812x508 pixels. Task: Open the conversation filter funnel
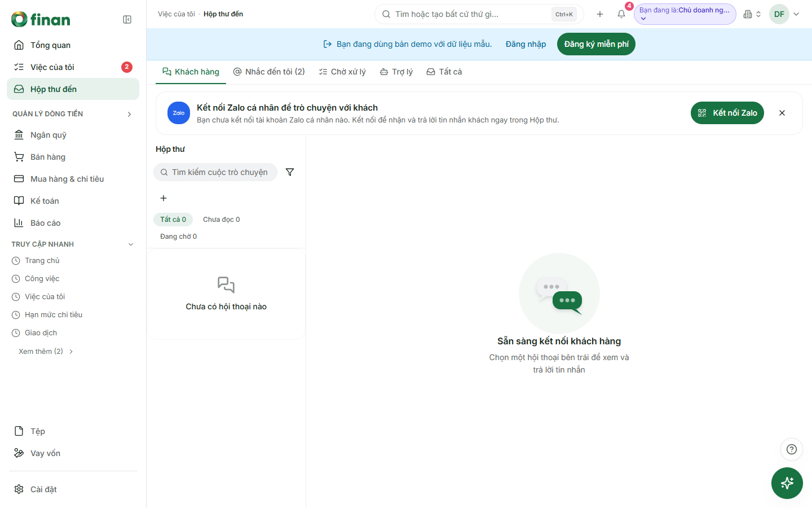(290, 172)
